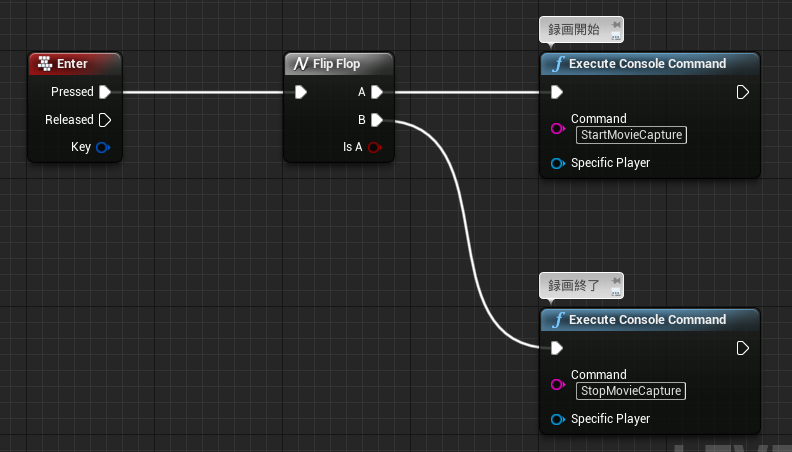This screenshot has height=452, width=792.
Task: Toggle the pin icon on 録画終了 comment bubble
Action: pos(615,280)
